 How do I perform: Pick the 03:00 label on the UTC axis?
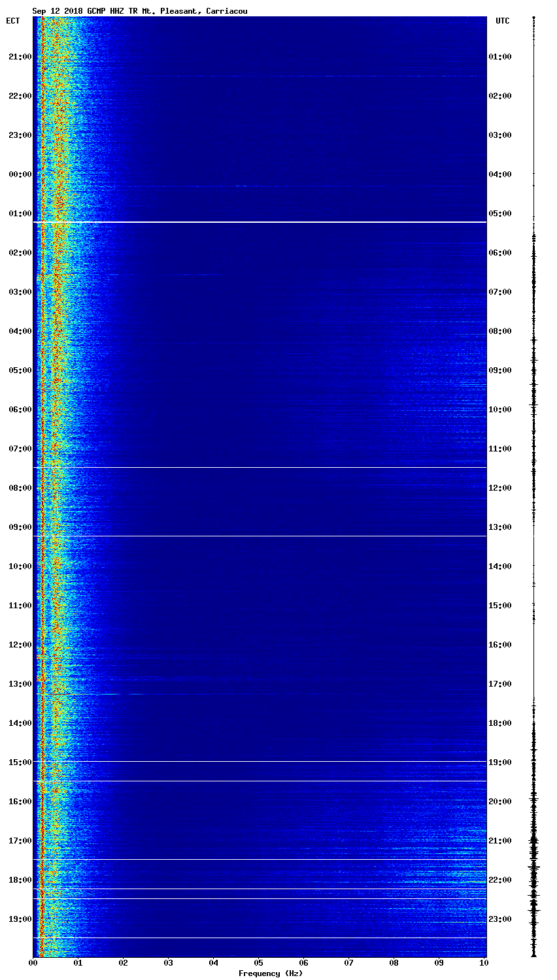500,135
